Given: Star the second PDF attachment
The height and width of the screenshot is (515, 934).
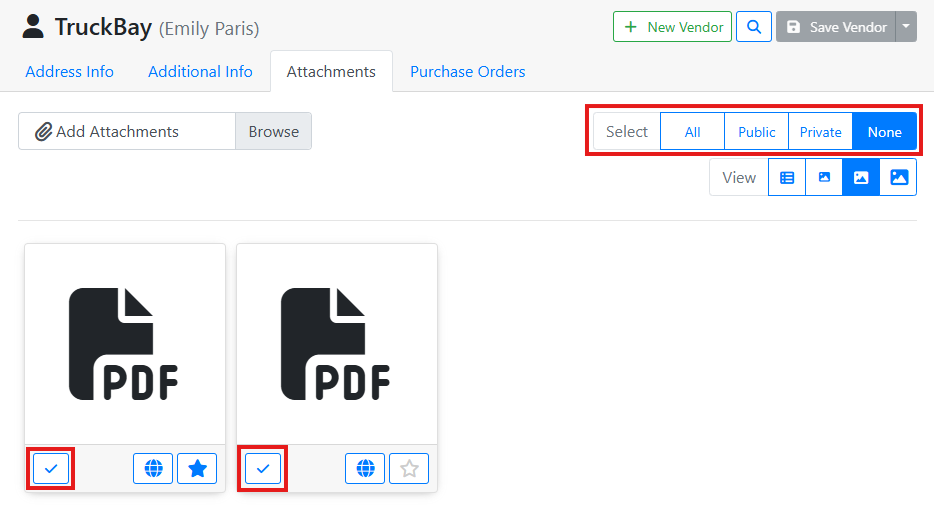Looking at the screenshot, I should 409,468.
